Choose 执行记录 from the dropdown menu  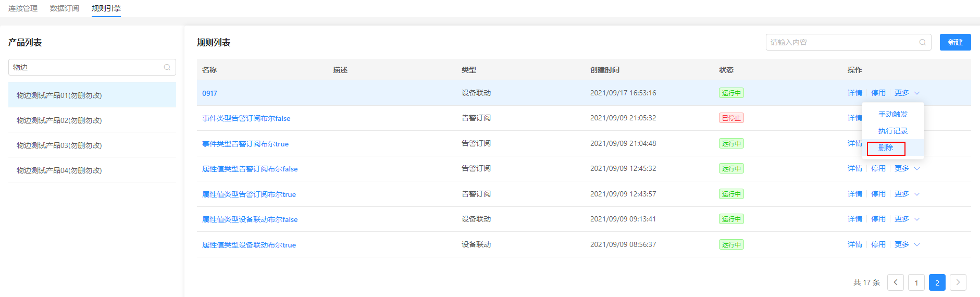[893, 131]
